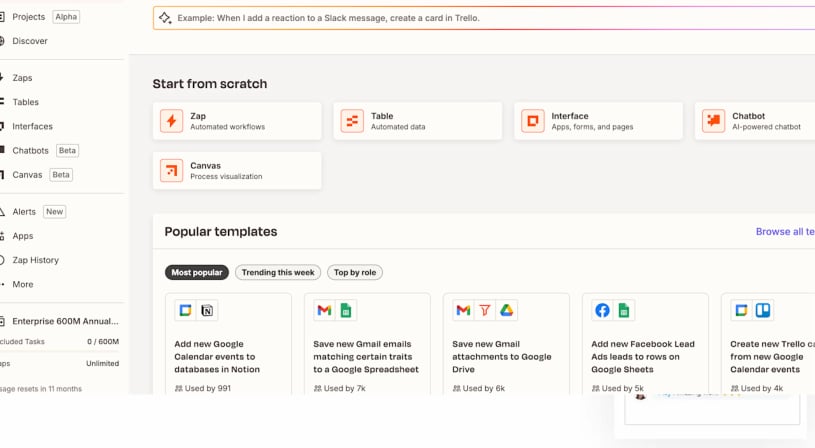Viewport: 815px width, 448px height.
Task: Click the Notion icon on first template
Action: coord(207,311)
